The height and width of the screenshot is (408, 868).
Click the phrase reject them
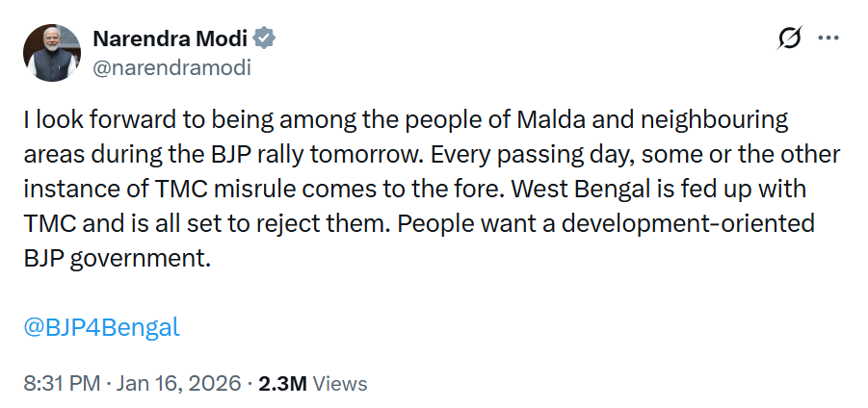(x=336, y=223)
